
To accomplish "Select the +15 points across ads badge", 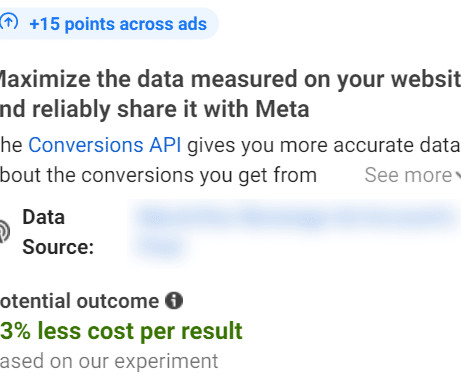I will [109, 23].
